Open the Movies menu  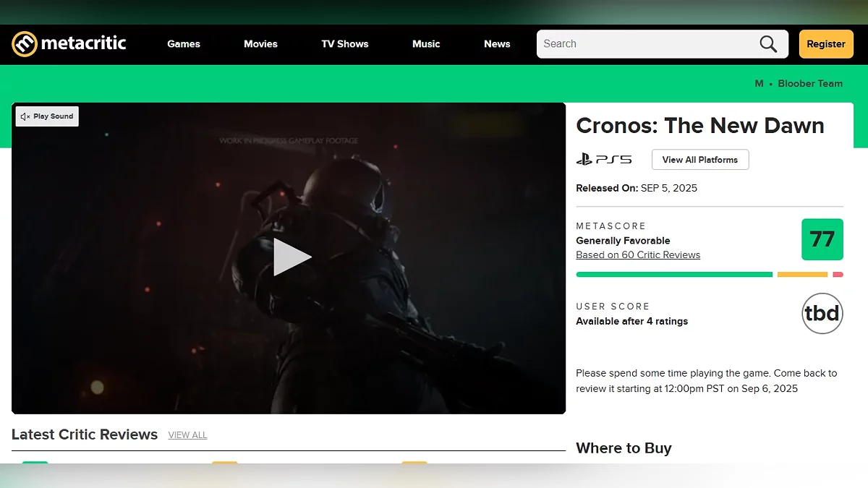pyautogui.click(x=260, y=44)
